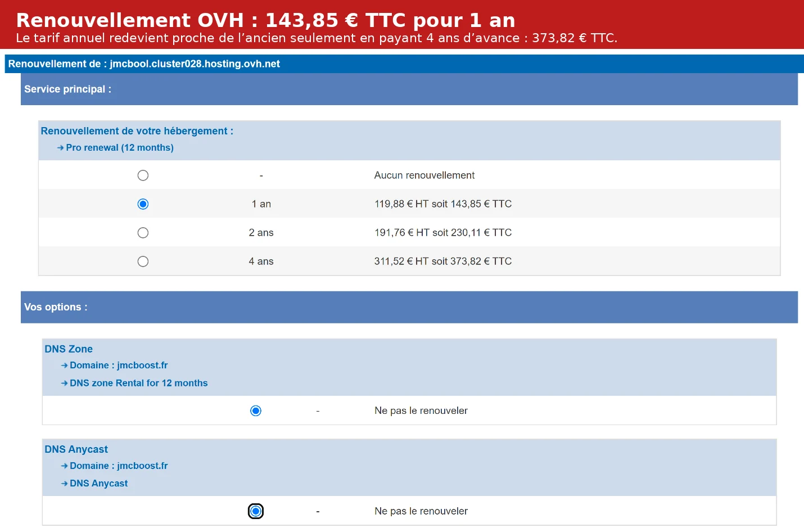The height and width of the screenshot is (532, 804).
Task: Click the '311,52 € HT soit 373,82 € TTC' price
Action: 443,262
